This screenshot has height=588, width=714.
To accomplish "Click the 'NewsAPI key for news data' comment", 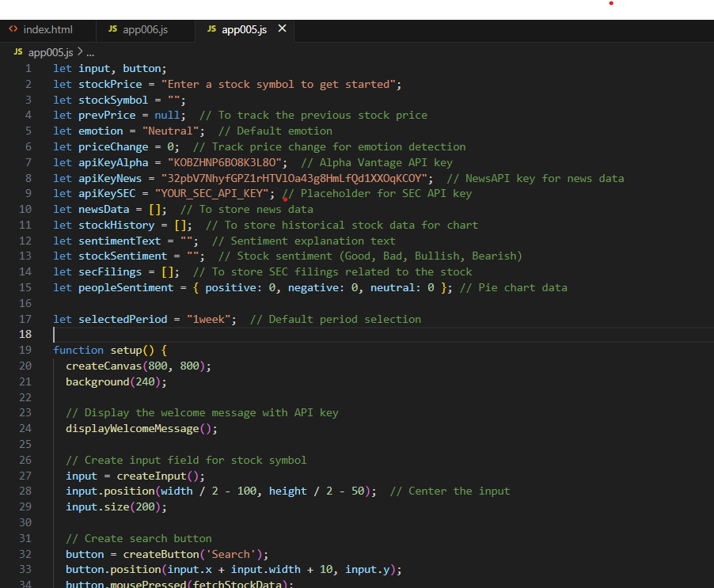I will 535,178.
